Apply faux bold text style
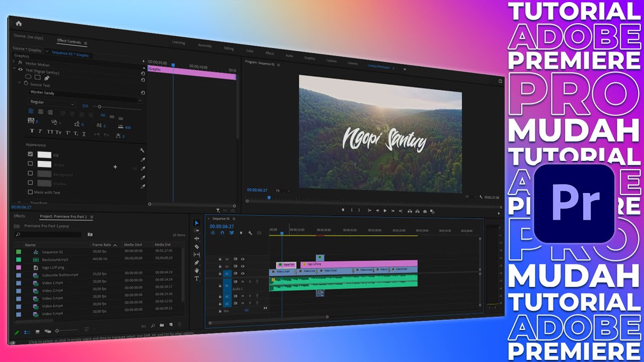The height and width of the screenshot is (362, 644). click(32, 131)
